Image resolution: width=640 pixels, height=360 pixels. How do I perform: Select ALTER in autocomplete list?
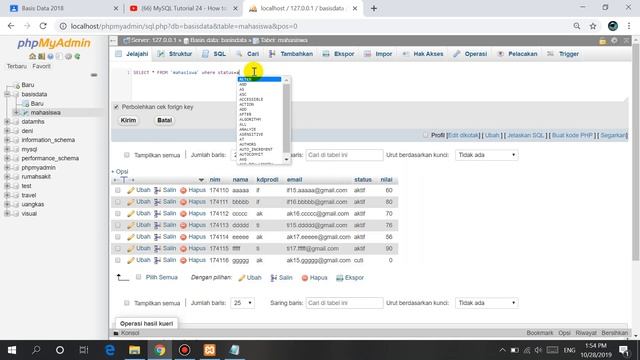click(x=260, y=79)
